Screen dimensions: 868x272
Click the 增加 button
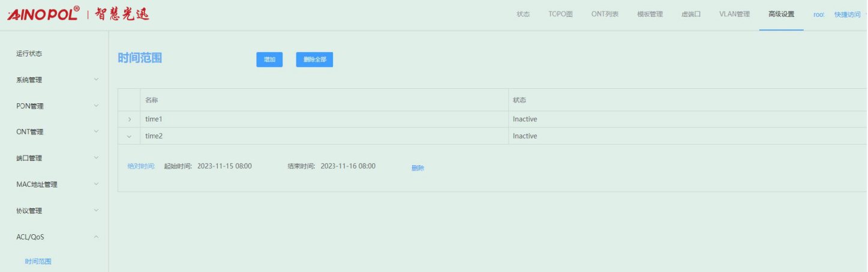point(269,59)
